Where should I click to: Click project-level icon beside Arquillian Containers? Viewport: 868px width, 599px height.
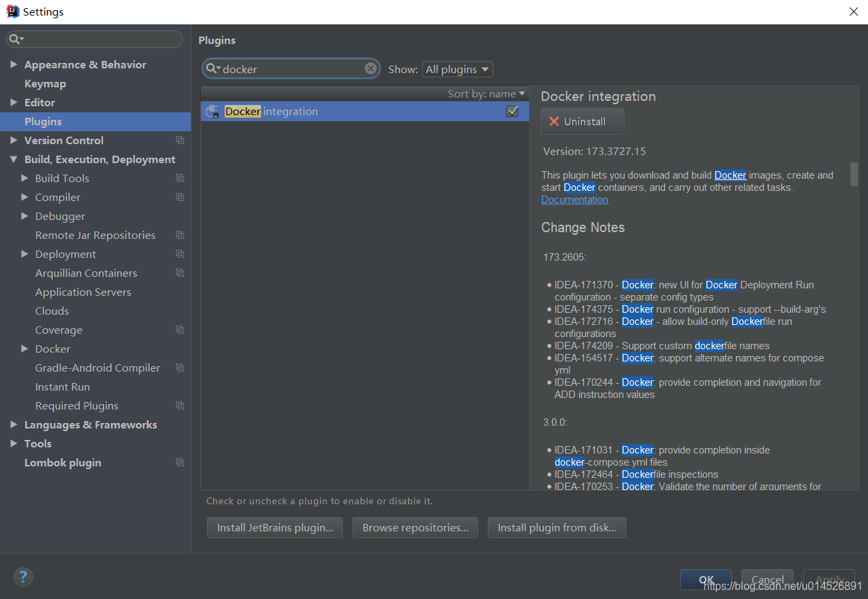click(180, 273)
